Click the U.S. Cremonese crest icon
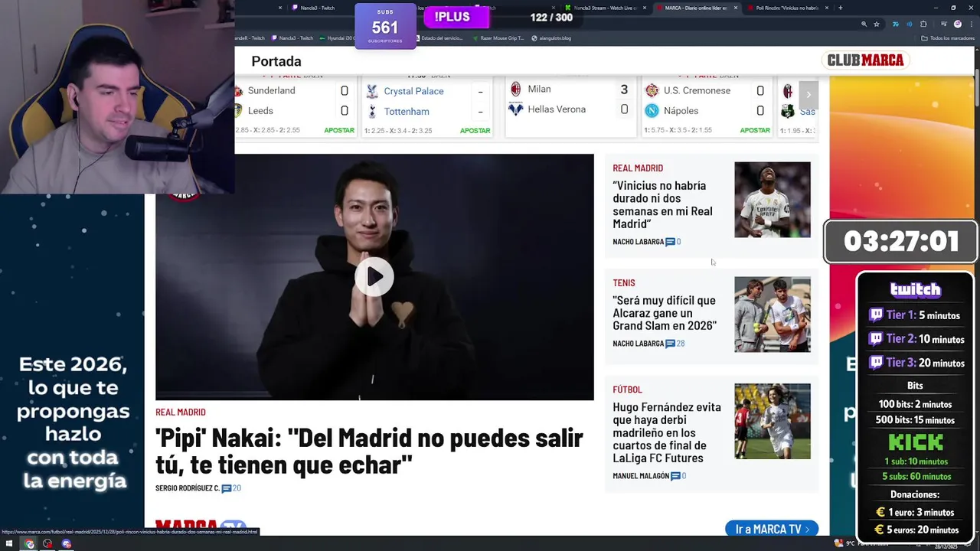The height and width of the screenshot is (551, 980). tap(652, 90)
